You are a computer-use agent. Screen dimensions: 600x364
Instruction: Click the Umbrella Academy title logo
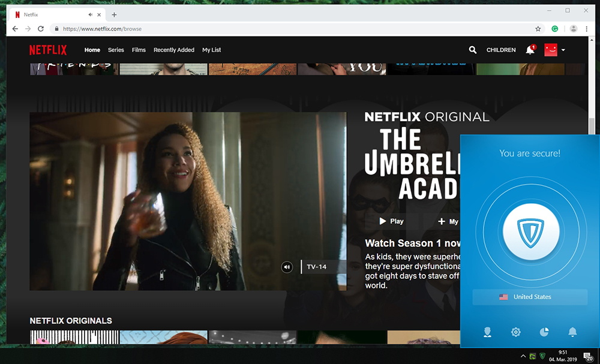pyautogui.click(x=412, y=164)
